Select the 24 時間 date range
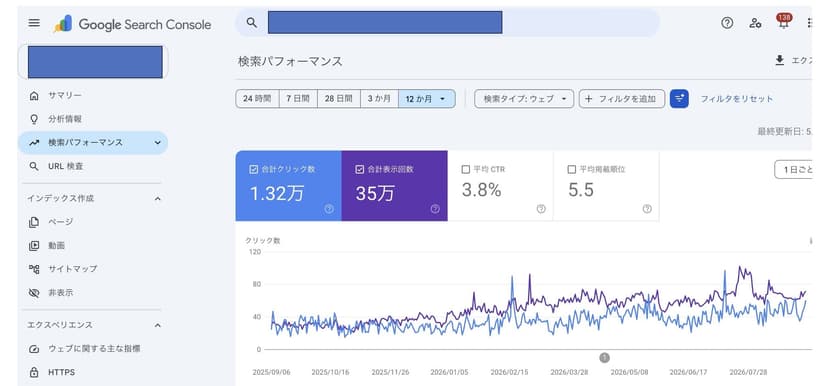 pyautogui.click(x=257, y=99)
